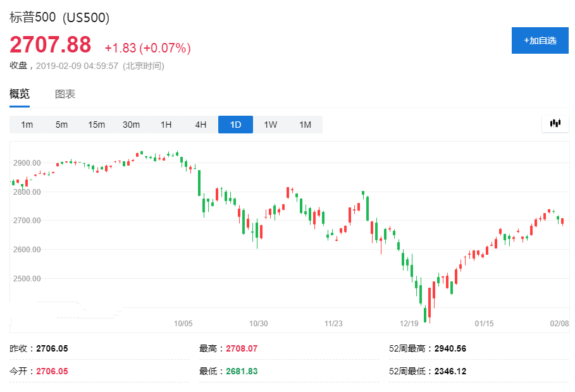575x392 pixels.
Task: Click the 12/19 date axis marker
Action: point(409,323)
